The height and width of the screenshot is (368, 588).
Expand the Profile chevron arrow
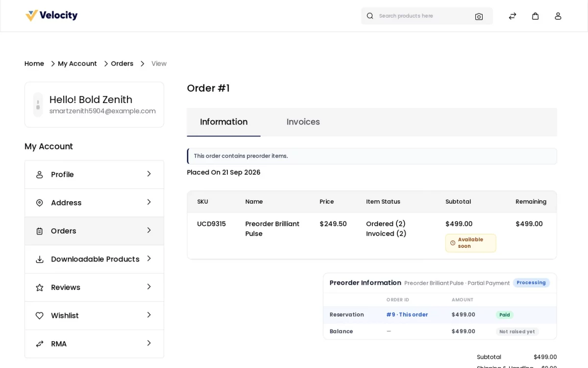point(149,174)
